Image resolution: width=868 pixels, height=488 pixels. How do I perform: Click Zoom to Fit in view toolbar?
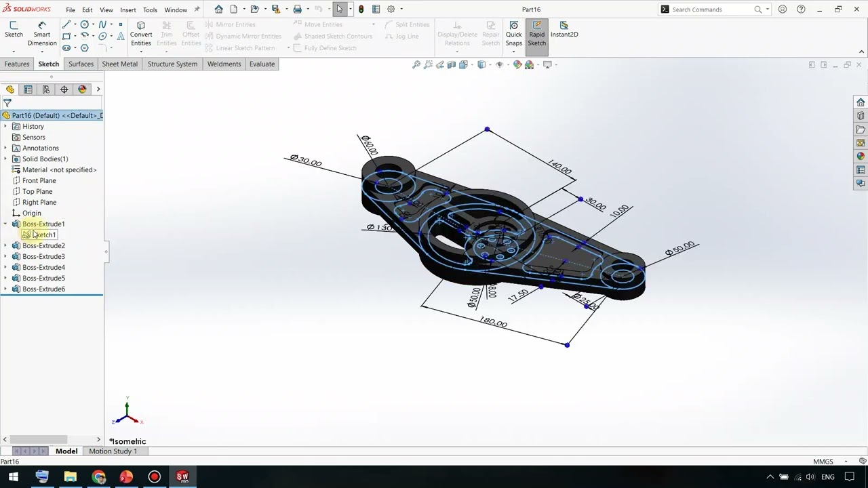click(416, 64)
